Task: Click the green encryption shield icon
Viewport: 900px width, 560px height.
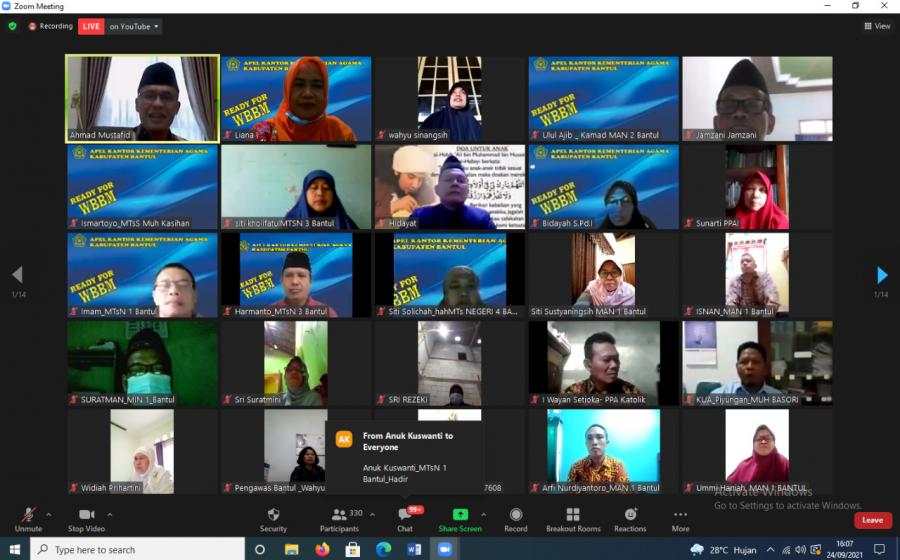Action: pos(13,26)
